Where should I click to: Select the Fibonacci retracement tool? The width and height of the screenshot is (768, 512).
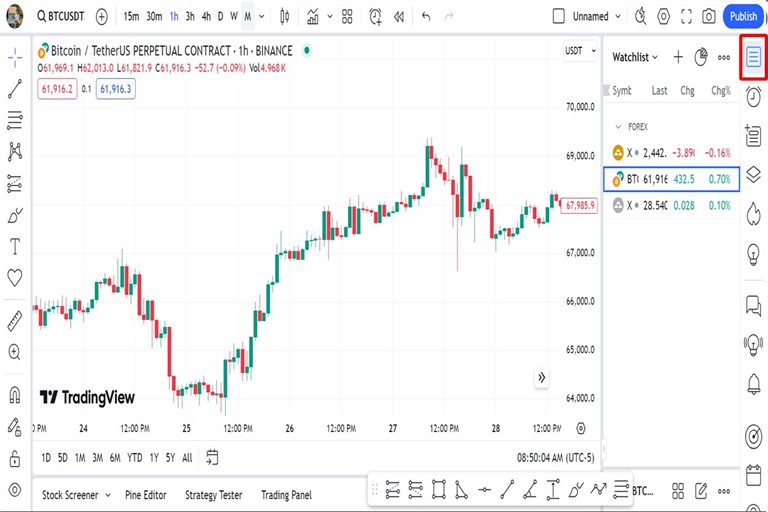pos(15,121)
